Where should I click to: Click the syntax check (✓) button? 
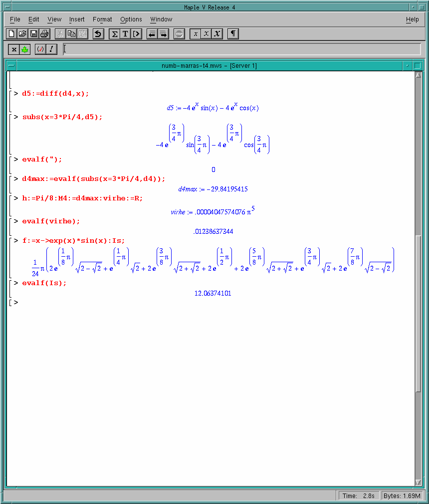tap(40, 49)
